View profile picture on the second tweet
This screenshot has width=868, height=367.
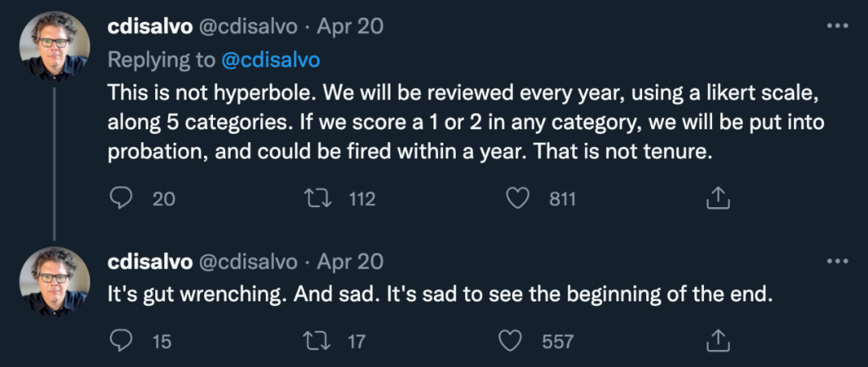pos(55,280)
